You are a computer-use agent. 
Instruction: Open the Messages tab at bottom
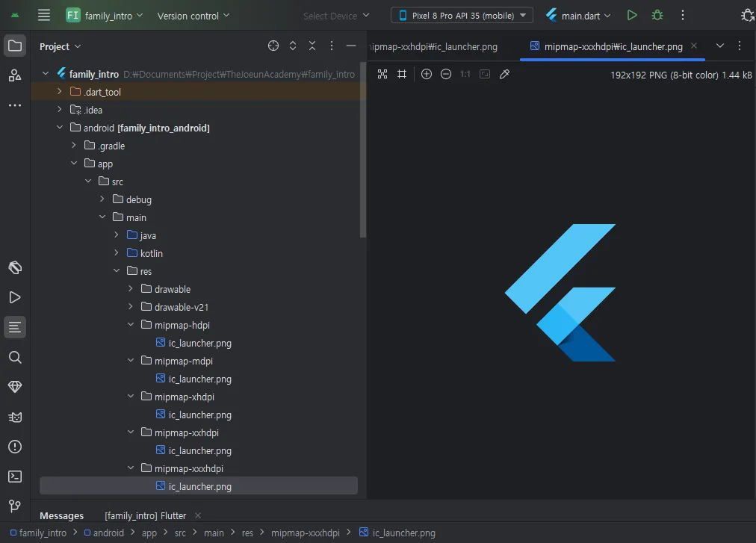click(61, 516)
